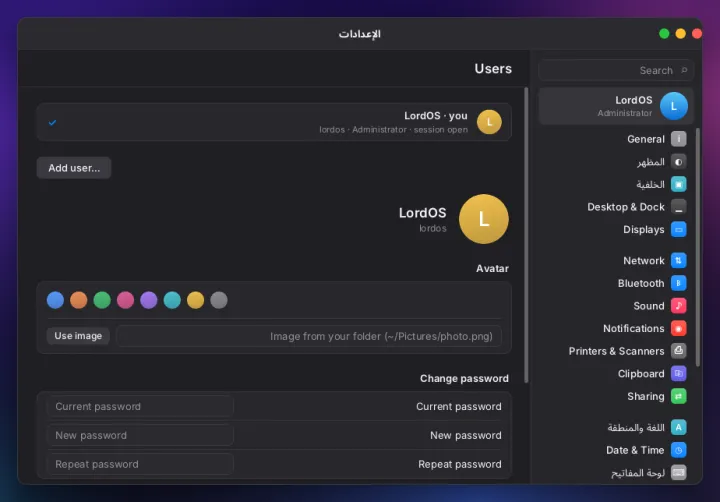
Task: Focus the Current password field
Action: (140, 406)
